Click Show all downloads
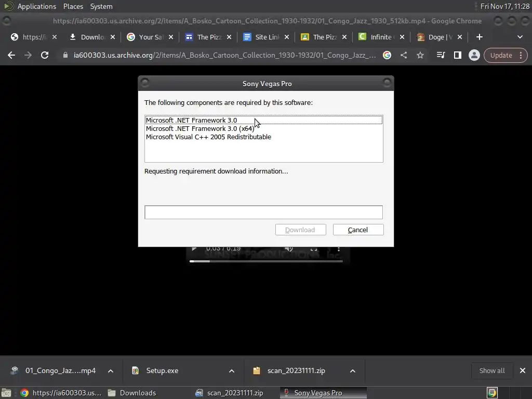The image size is (532, 399). pyautogui.click(x=491, y=370)
